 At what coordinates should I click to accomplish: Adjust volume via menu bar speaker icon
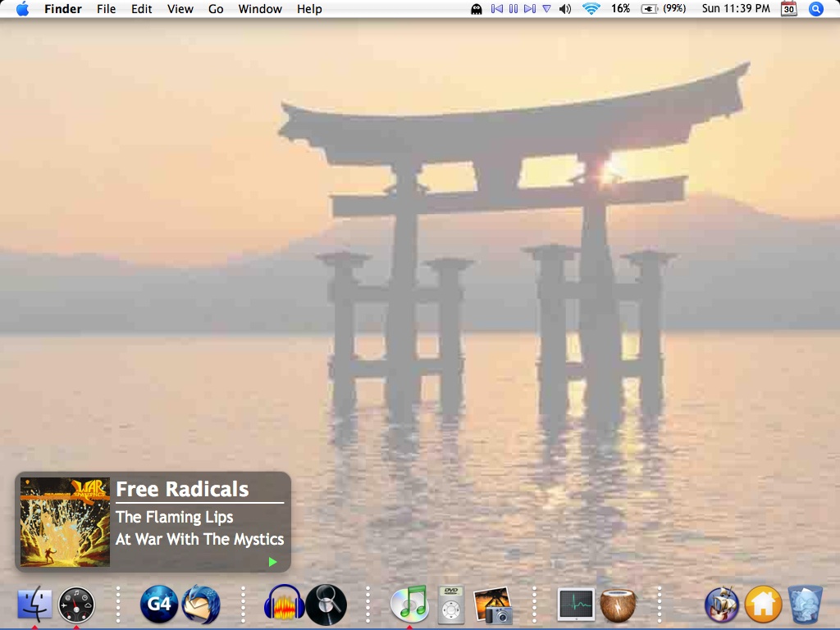(565, 9)
